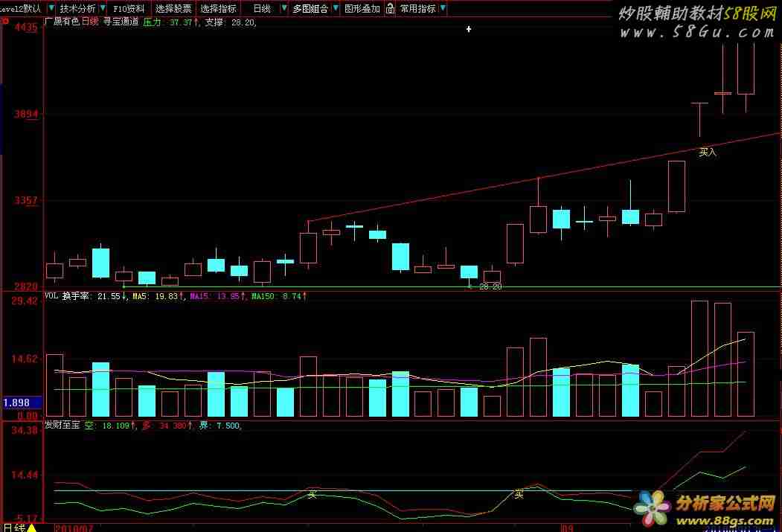Open the dropdown arrow next to Level2默认
Viewport: 782px width, 532px height.
[x=51, y=8]
